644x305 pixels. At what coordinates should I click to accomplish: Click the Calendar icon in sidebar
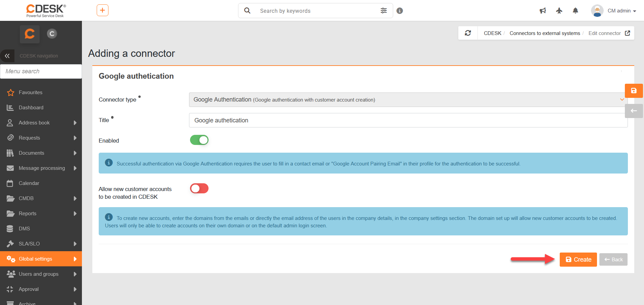click(x=10, y=183)
